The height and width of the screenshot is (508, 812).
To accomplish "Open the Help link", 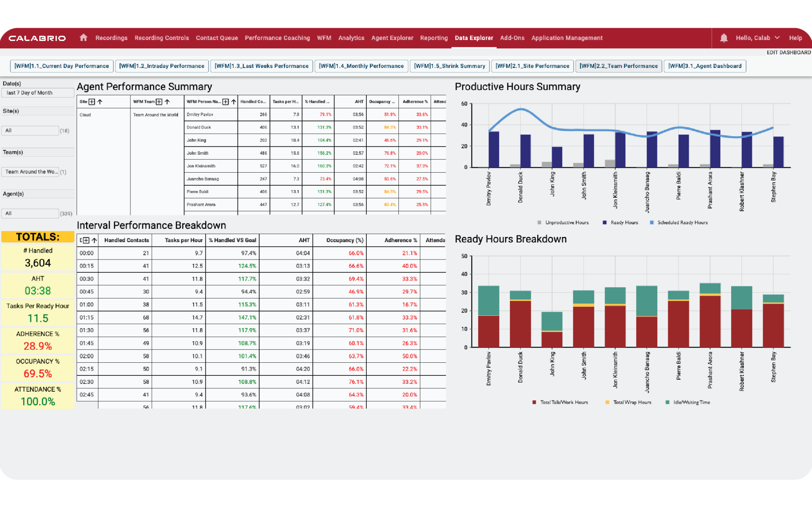I will 795,38.
